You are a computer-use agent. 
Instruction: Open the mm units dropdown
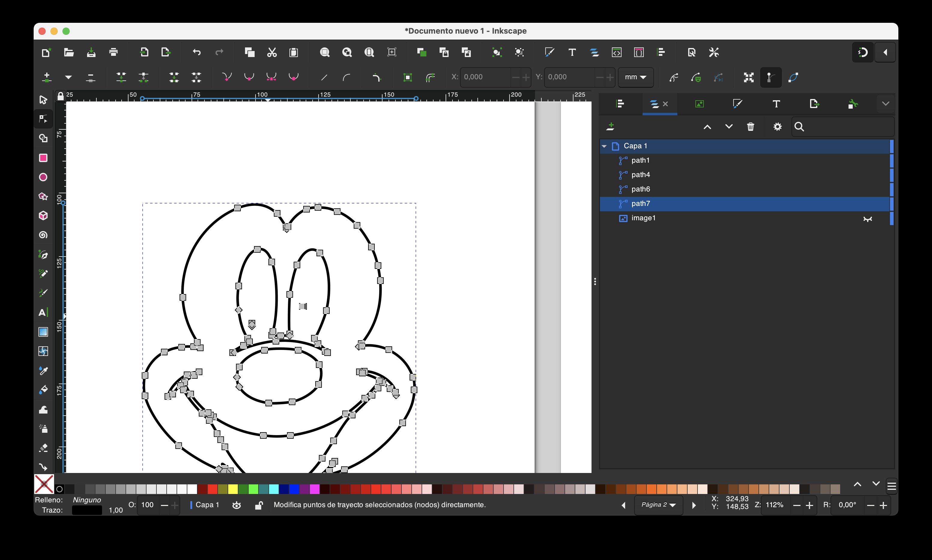click(636, 77)
